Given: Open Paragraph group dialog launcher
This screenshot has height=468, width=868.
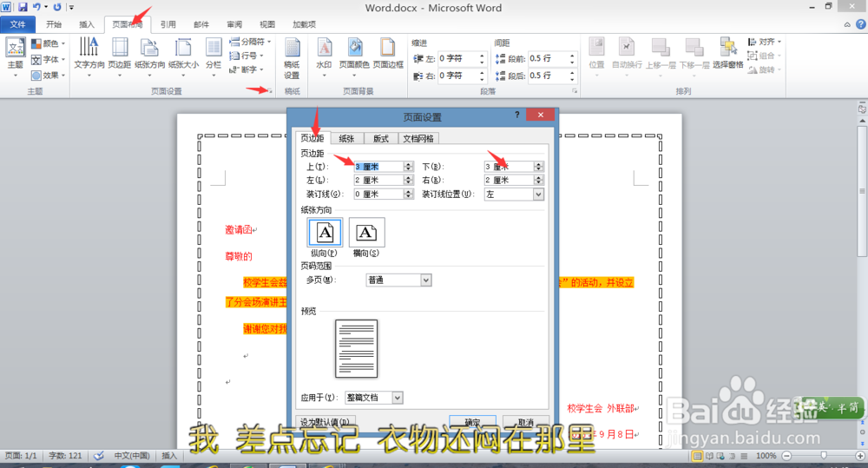Looking at the screenshot, I should pos(575,91).
